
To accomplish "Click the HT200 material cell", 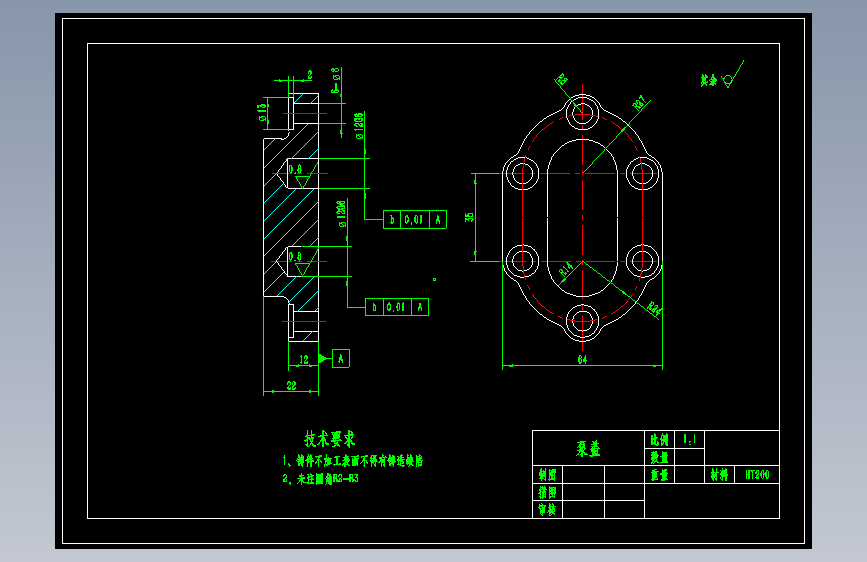I will 757,475.
